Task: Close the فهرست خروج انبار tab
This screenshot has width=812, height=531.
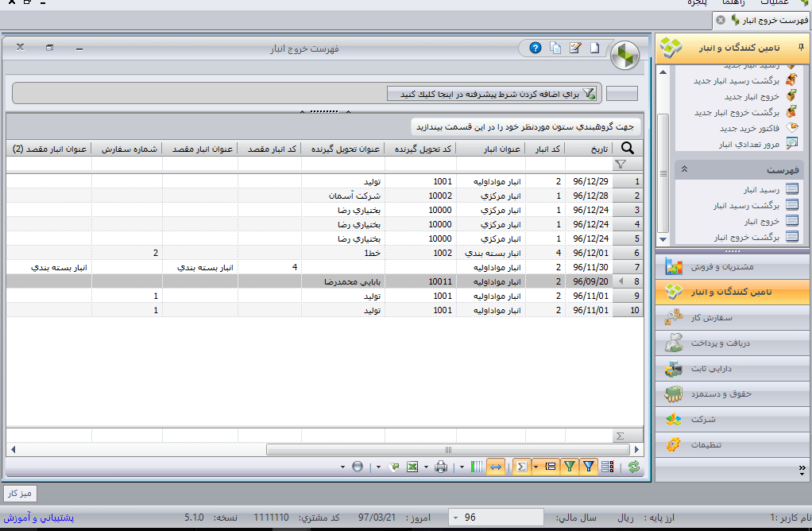Action: pyautogui.click(x=721, y=20)
